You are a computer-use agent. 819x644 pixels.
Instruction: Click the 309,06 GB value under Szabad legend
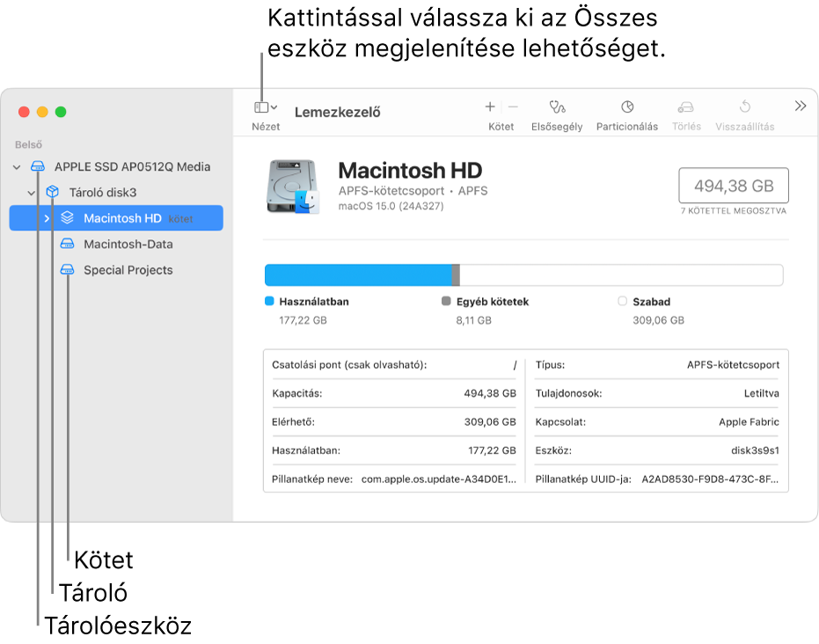(x=658, y=320)
